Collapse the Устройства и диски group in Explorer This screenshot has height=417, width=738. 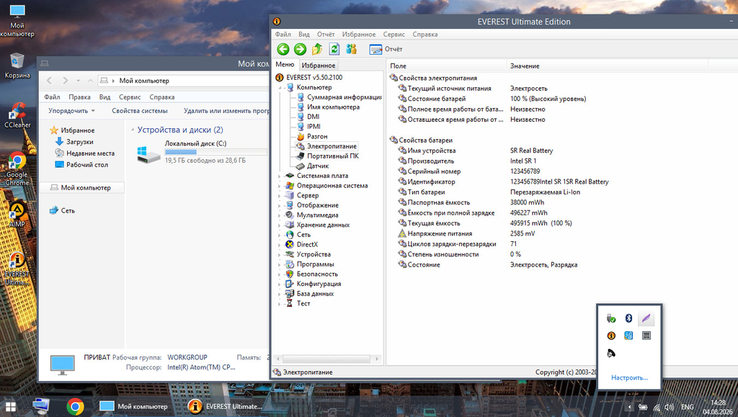click(133, 130)
